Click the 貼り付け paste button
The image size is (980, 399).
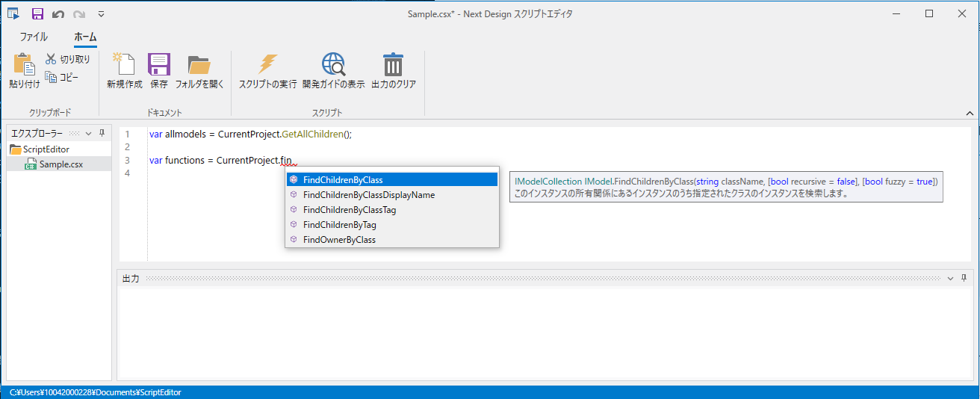tap(25, 72)
